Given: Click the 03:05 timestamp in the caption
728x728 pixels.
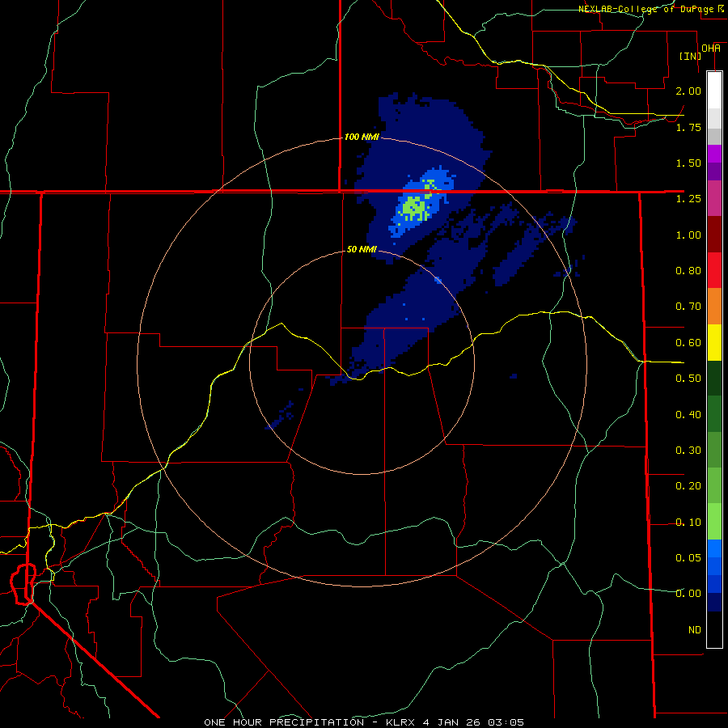Looking at the screenshot, I should click(x=505, y=722).
